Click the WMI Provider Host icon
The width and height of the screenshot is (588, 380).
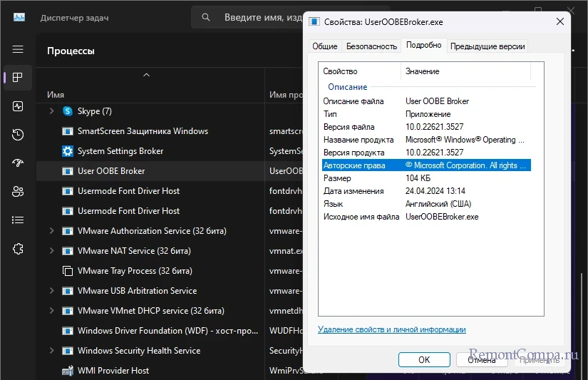coord(68,371)
